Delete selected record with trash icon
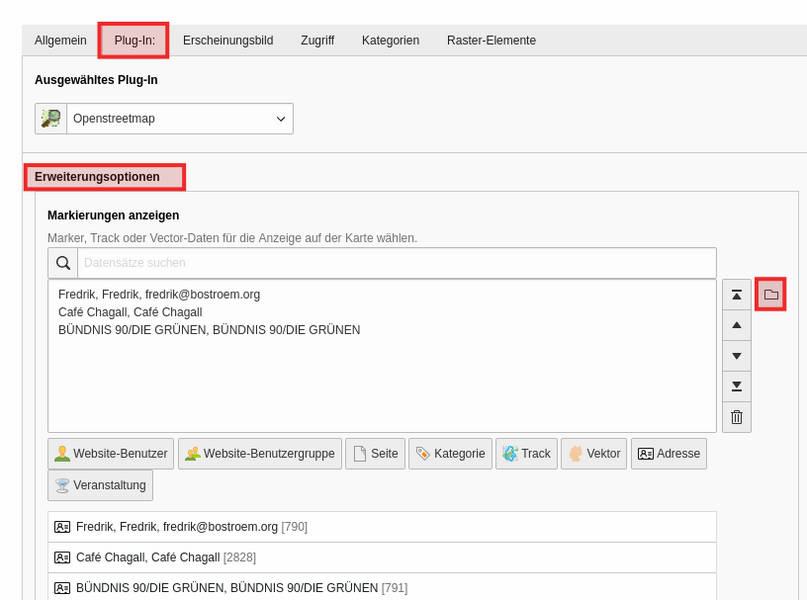The width and height of the screenshot is (807, 600). click(x=736, y=417)
